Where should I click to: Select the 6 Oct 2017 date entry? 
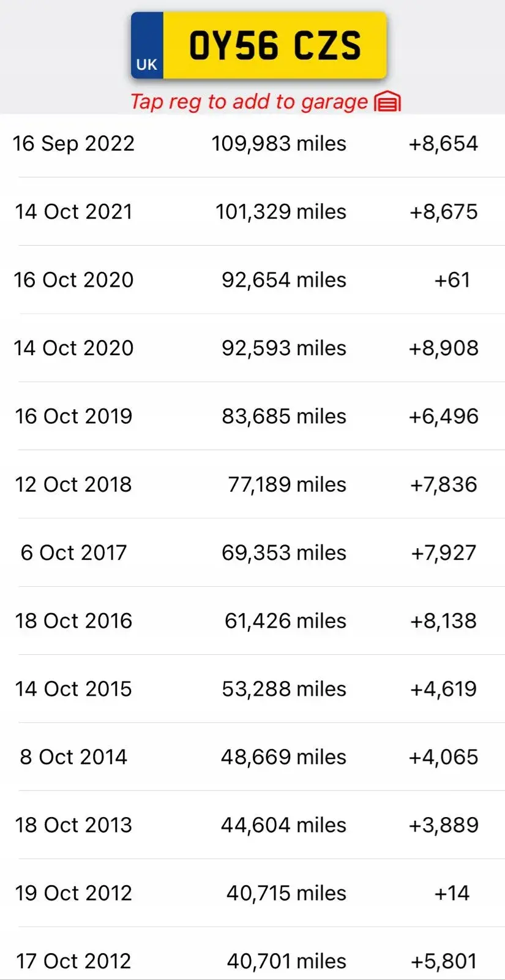[x=73, y=552]
